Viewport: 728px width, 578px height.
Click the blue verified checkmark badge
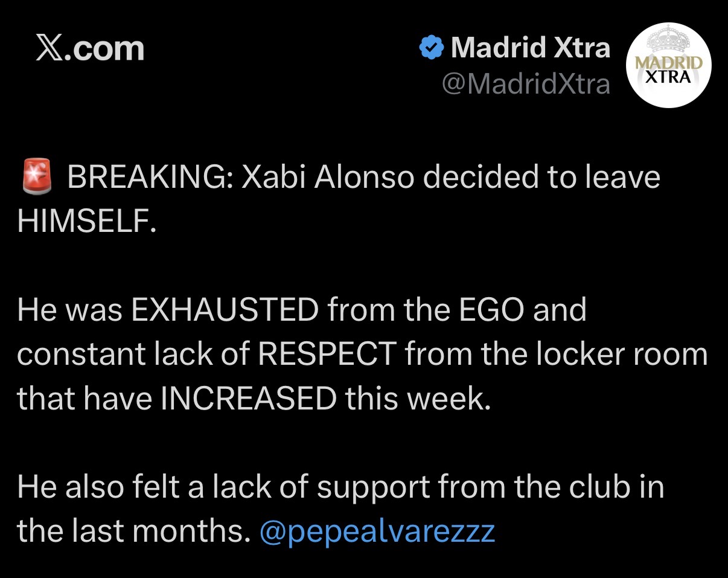431,48
